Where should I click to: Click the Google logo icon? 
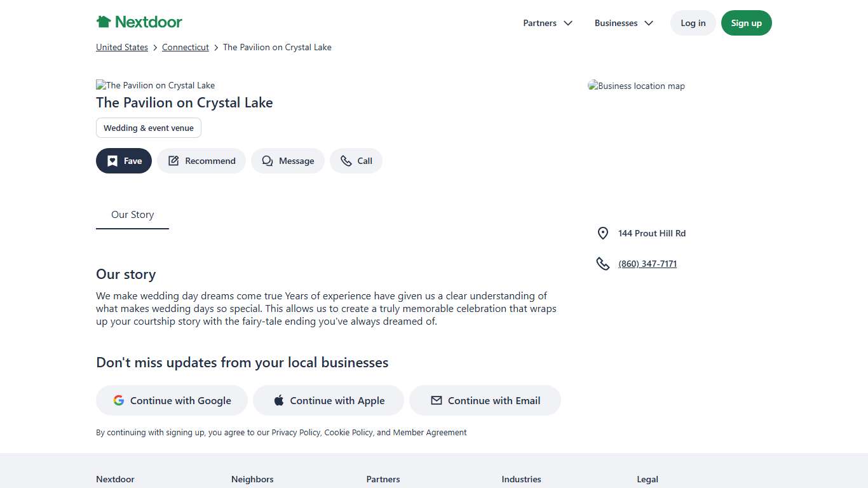pyautogui.click(x=119, y=400)
